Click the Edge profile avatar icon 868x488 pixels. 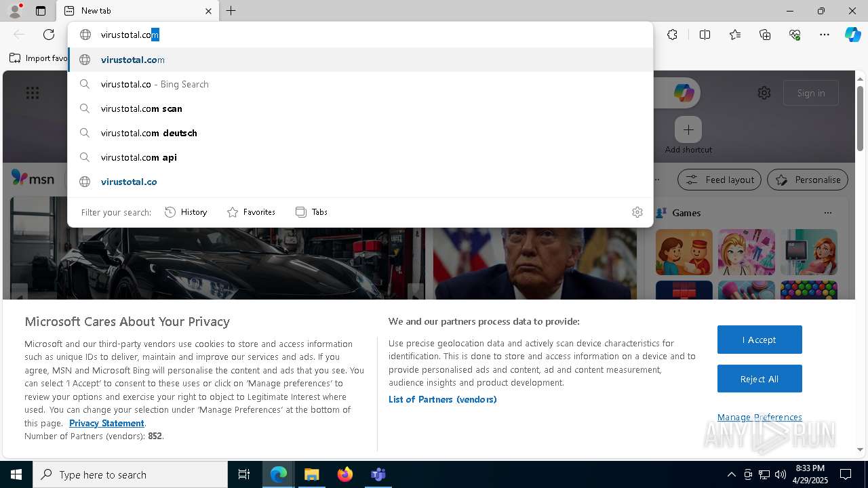14,11
